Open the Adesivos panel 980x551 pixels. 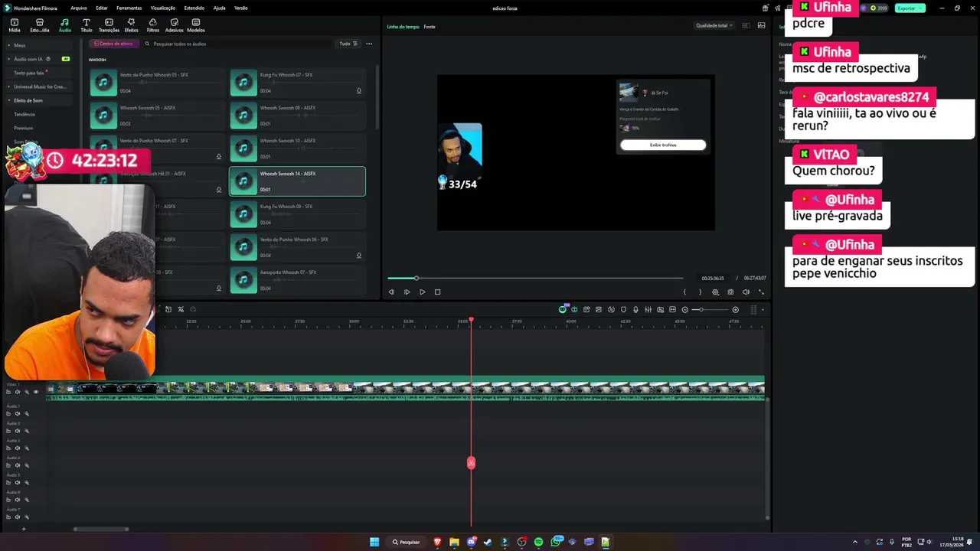174,25
